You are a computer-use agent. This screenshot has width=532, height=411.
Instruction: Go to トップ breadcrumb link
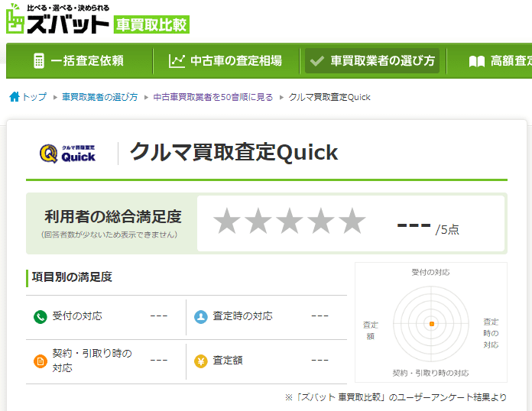[x=34, y=97]
